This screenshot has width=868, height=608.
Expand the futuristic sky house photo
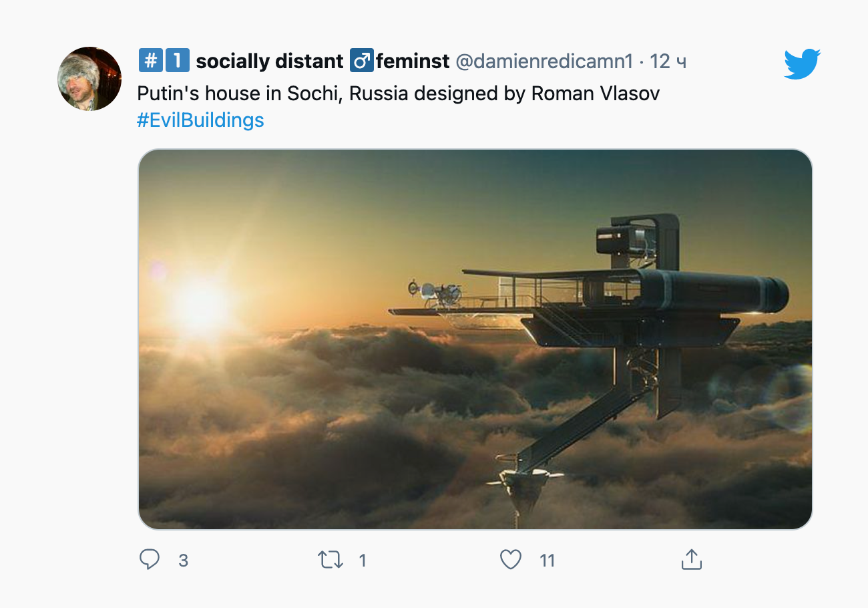point(475,339)
